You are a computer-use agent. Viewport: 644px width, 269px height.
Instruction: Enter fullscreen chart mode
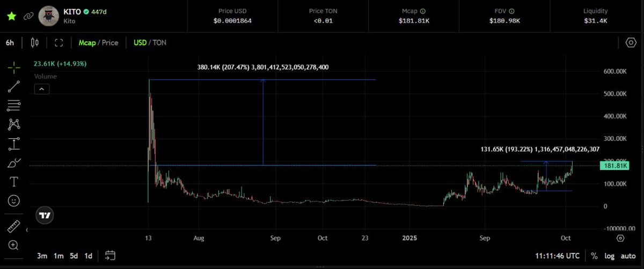[x=59, y=42]
